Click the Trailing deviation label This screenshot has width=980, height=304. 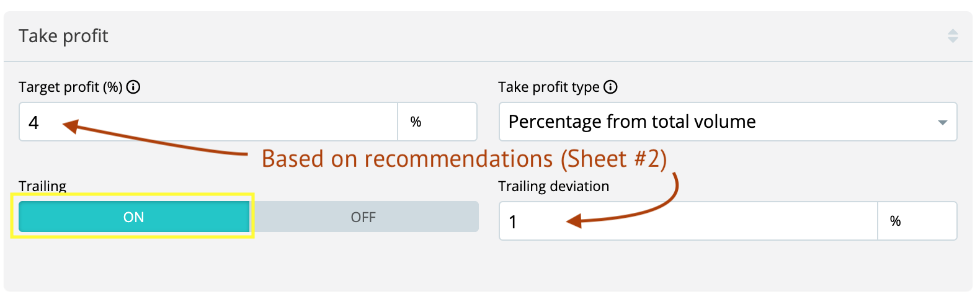click(x=553, y=186)
